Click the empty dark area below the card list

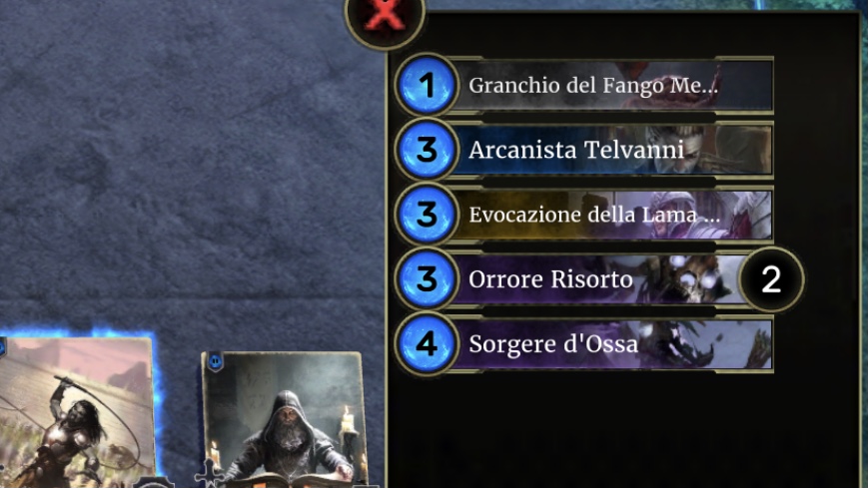click(622, 431)
